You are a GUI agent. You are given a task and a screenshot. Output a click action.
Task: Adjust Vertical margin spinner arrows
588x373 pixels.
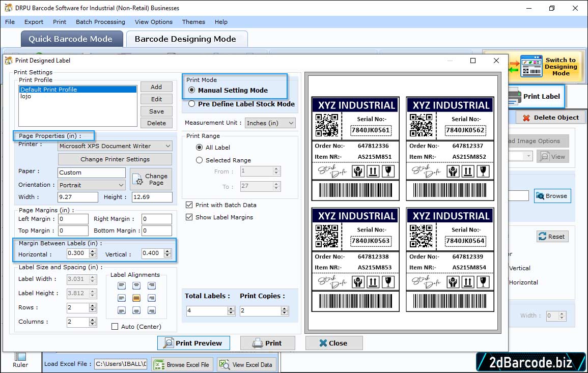pos(167,253)
